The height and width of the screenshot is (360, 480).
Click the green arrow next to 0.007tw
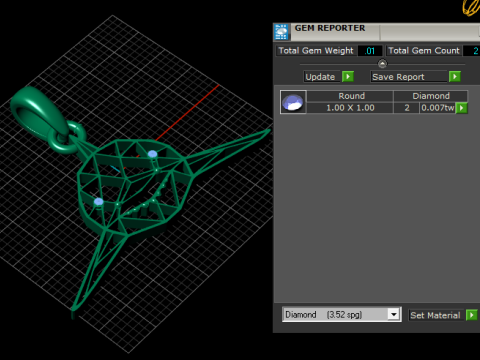click(462, 108)
